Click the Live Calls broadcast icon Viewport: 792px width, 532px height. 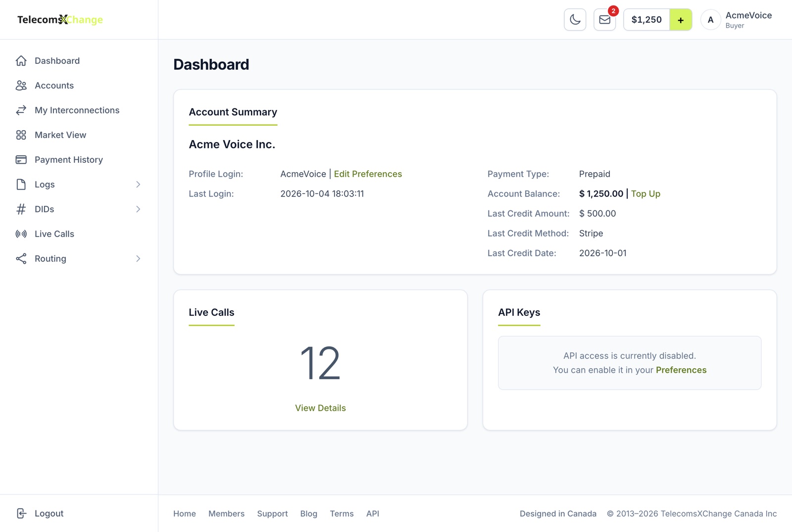coord(21,234)
